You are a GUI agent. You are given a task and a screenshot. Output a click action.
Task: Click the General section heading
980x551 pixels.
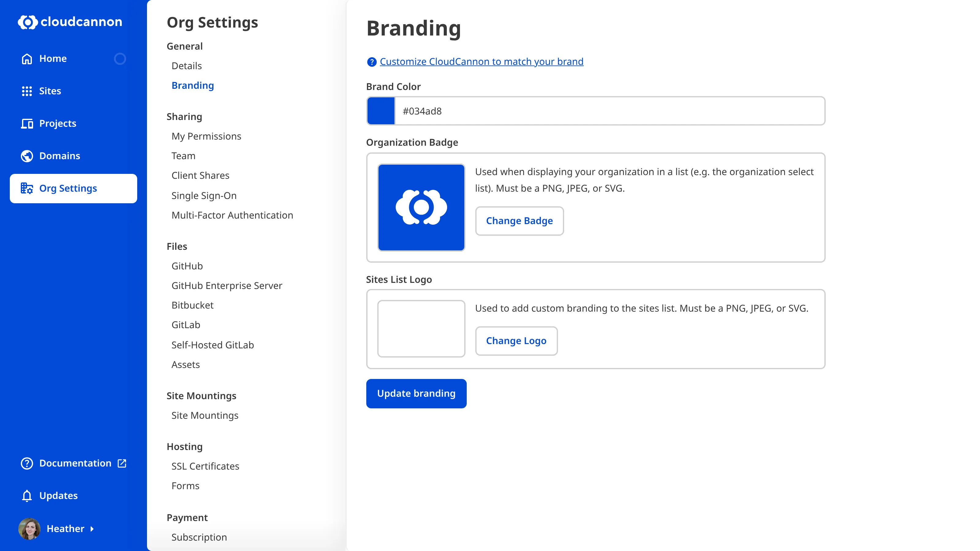click(184, 47)
